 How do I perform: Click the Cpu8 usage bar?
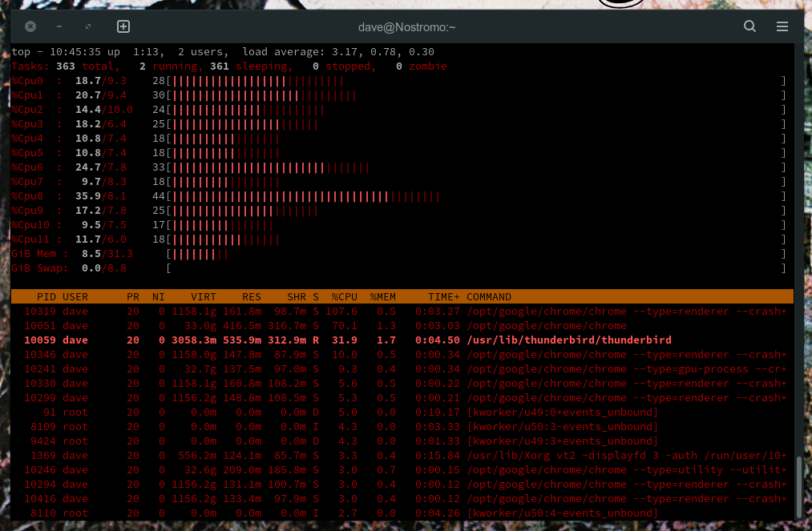point(306,196)
